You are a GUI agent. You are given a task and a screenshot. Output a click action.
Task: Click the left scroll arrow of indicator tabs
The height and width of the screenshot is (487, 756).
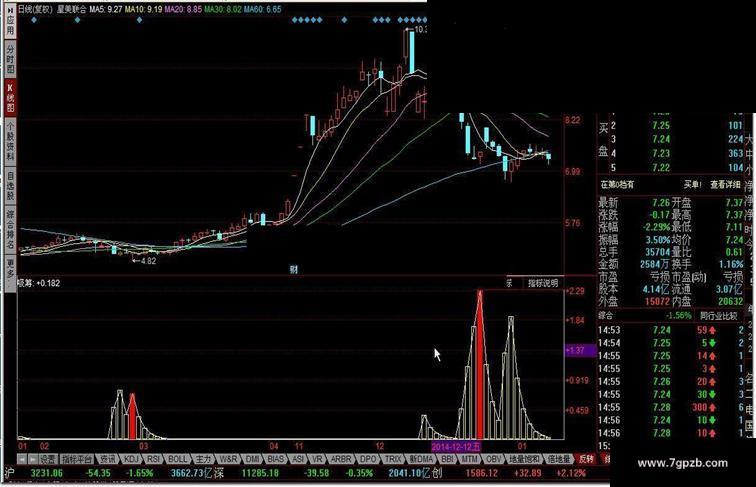(x=22, y=459)
